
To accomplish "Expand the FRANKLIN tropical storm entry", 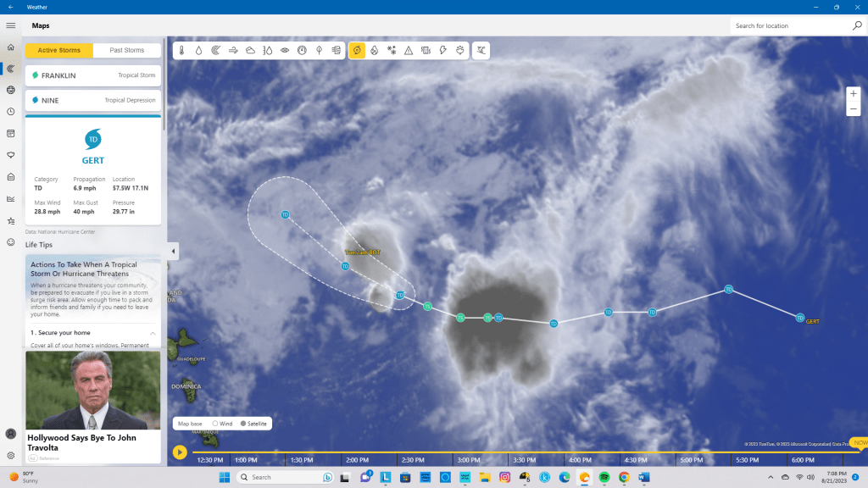I will click(93, 75).
